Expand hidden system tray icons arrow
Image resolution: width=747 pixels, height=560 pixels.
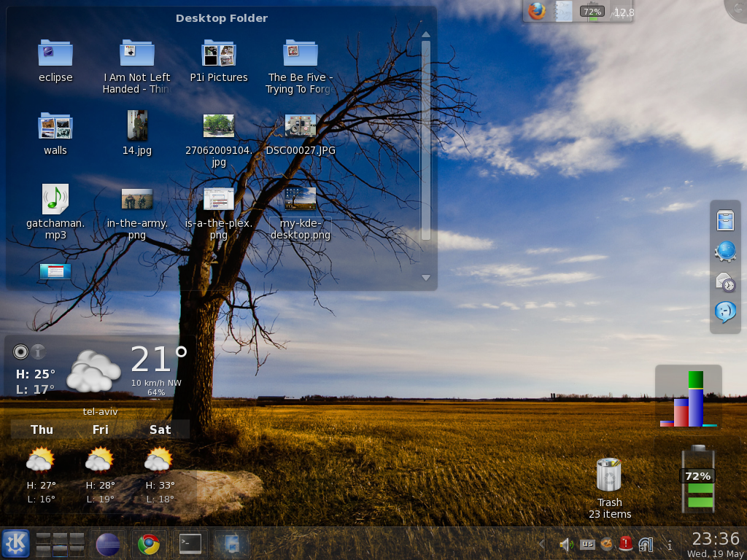(x=541, y=544)
